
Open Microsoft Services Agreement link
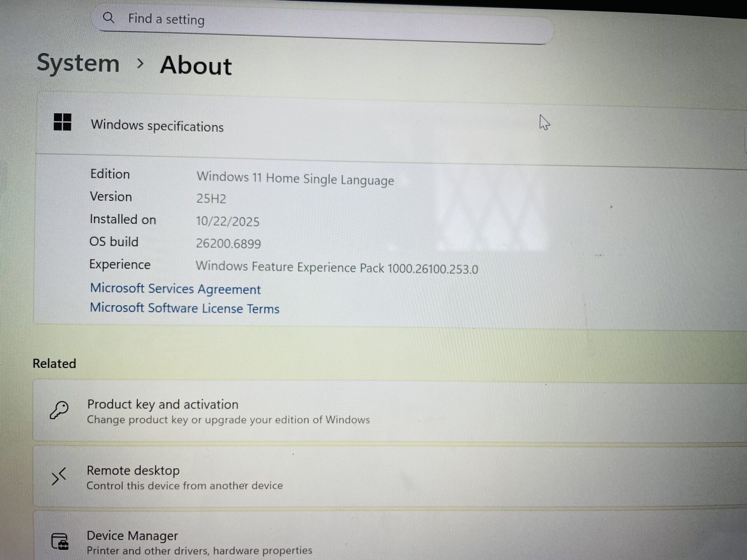point(175,289)
